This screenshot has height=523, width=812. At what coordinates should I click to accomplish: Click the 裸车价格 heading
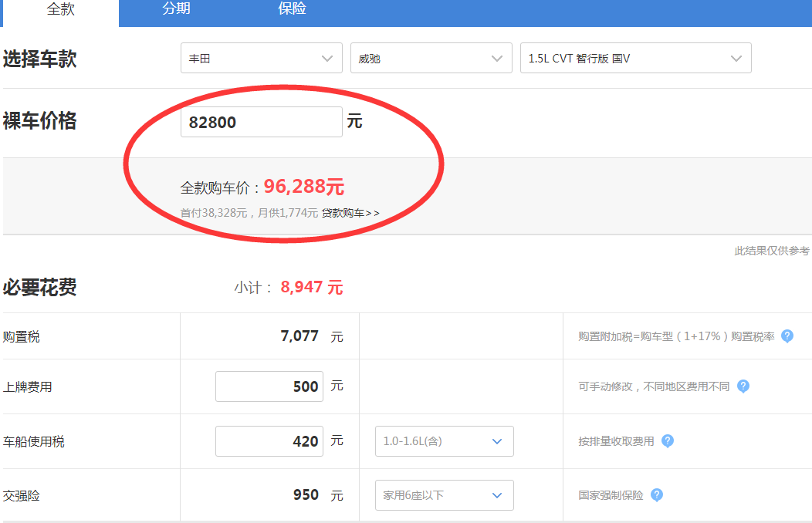pyautogui.click(x=40, y=121)
